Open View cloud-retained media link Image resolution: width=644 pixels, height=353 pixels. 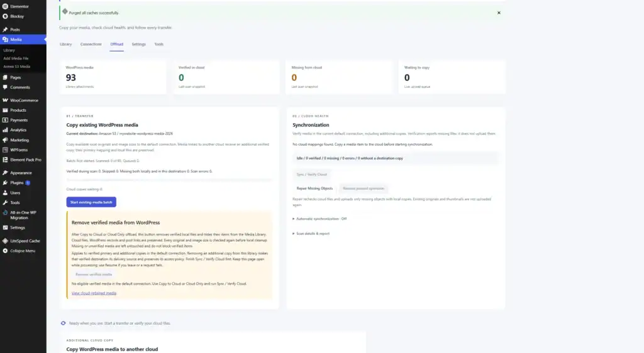pos(94,293)
